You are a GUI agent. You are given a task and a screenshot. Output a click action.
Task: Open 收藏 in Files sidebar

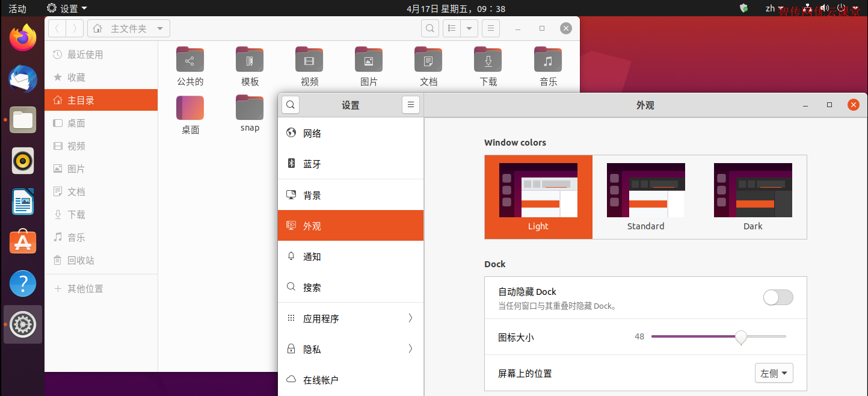point(101,77)
